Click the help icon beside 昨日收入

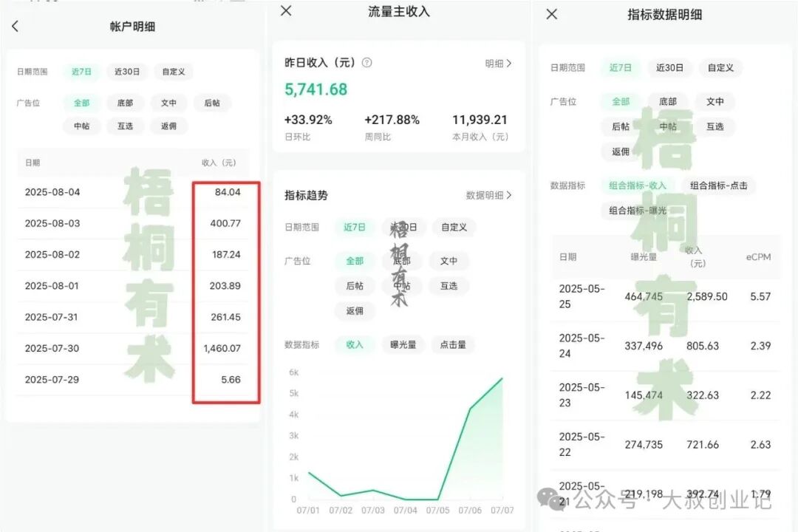[367, 63]
